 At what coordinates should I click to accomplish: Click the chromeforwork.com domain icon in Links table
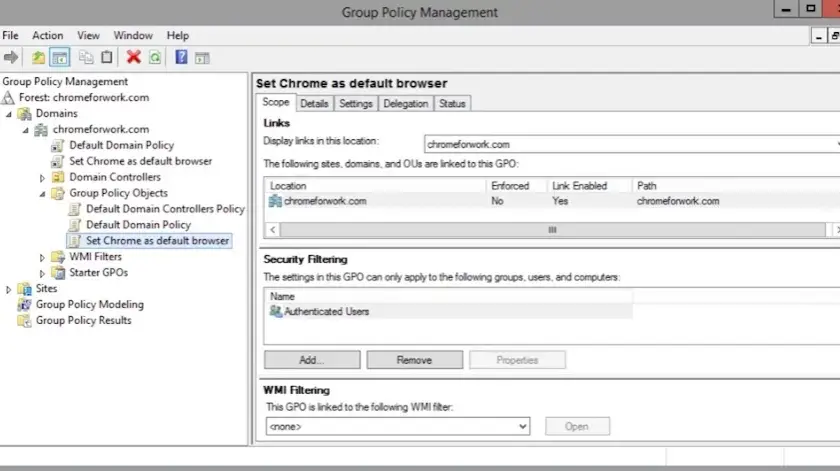point(275,201)
